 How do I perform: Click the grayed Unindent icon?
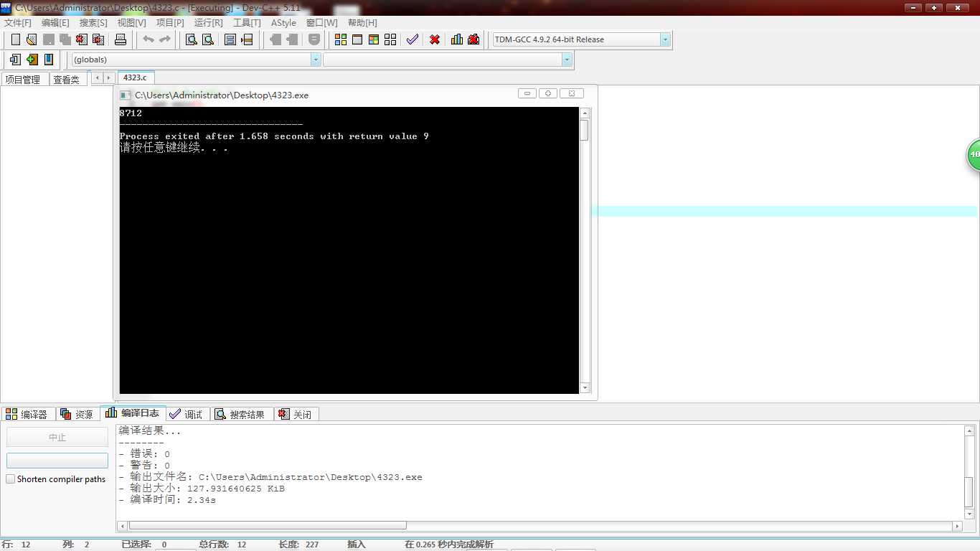[x=292, y=39]
